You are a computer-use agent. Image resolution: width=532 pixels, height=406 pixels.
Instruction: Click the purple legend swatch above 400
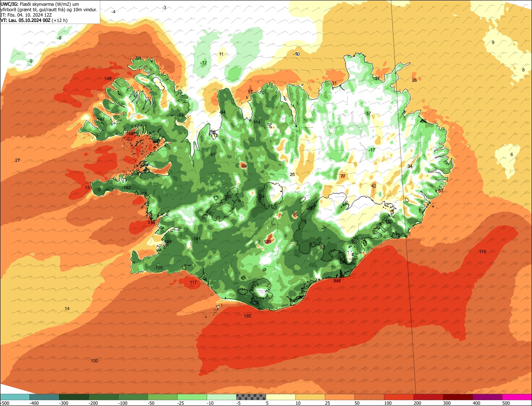(x=488, y=397)
